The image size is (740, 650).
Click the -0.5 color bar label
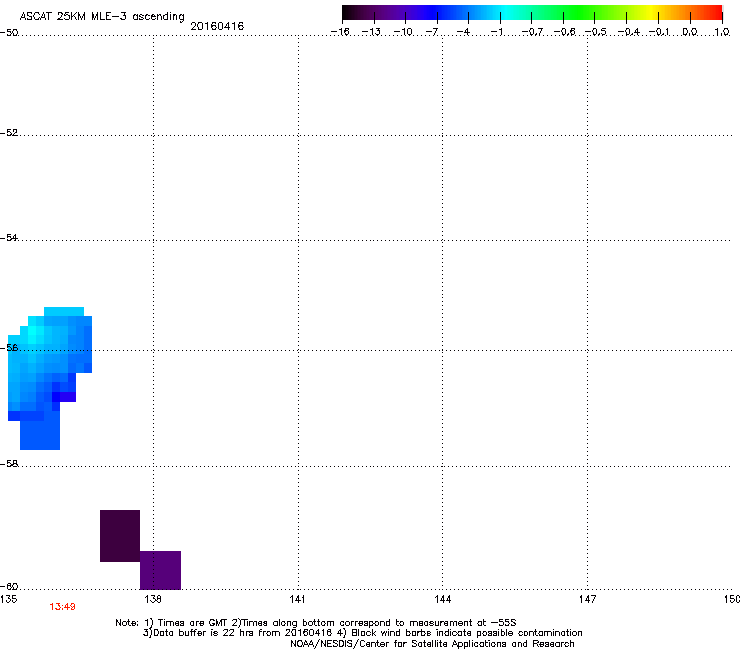point(596,32)
